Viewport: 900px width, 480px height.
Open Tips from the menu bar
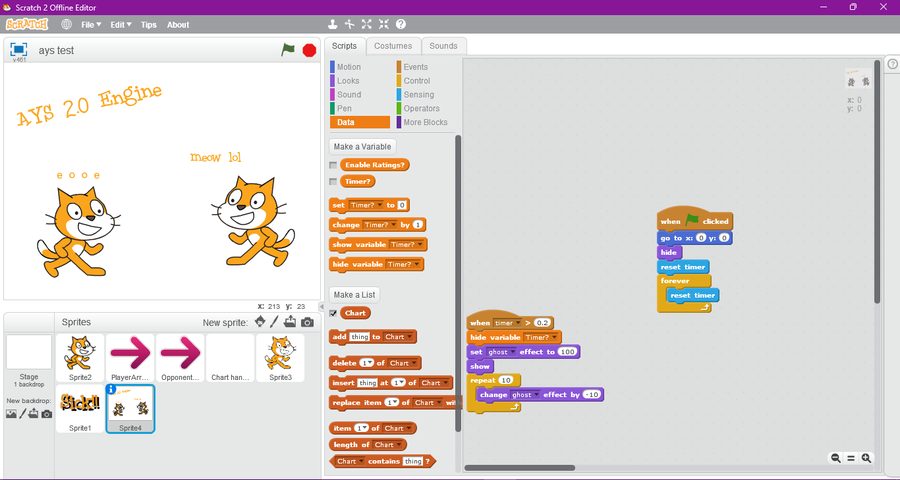149,25
